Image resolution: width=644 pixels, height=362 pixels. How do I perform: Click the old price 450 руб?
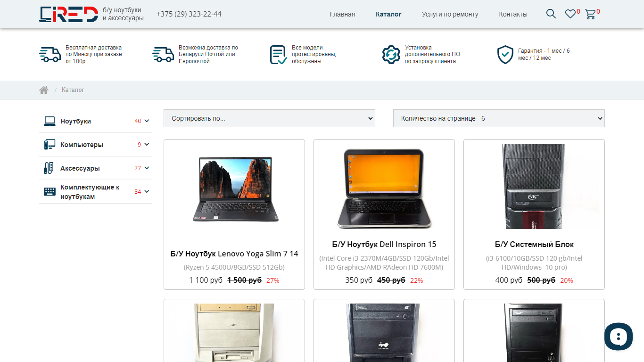[391, 280]
